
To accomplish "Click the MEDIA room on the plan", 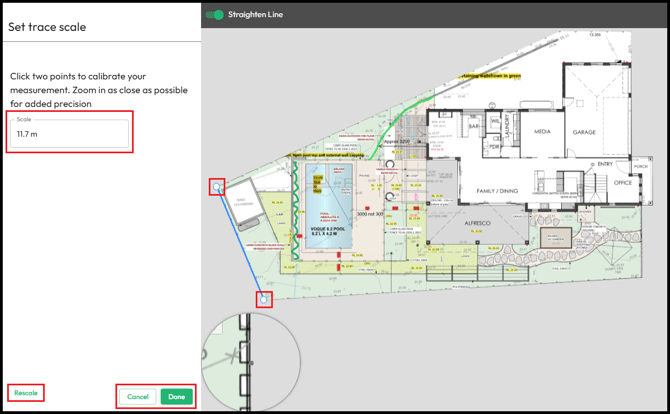I will pos(542,132).
